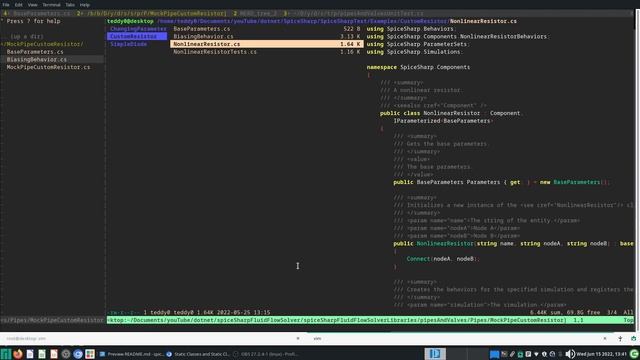
Task: Select the SimpleDiode directory in ranger
Action: point(129,44)
